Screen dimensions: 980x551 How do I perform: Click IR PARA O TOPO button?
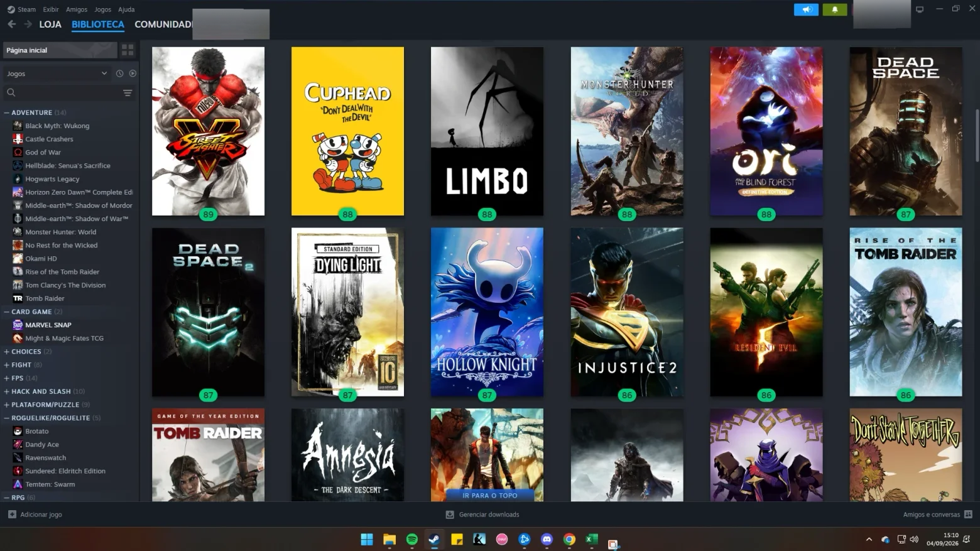(x=489, y=495)
